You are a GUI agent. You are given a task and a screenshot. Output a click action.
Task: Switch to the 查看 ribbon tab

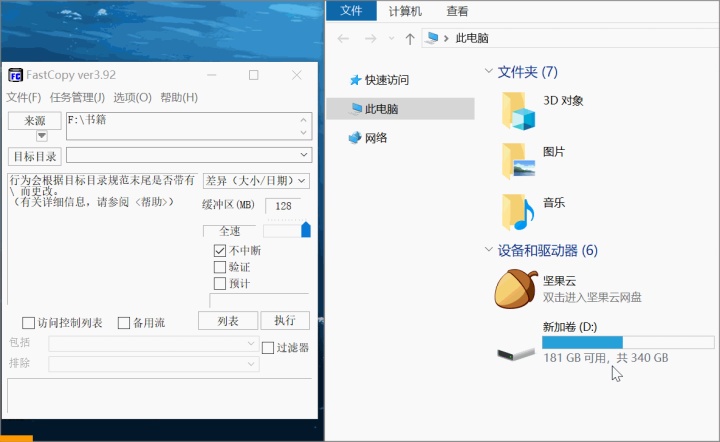click(x=458, y=11)
